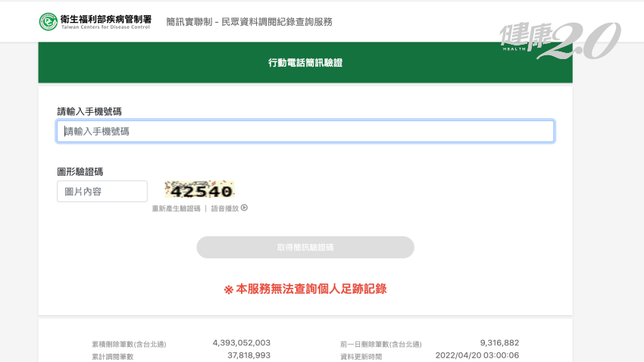The height and width of the screenshot is (362, 644).
Task: Click the 累計調閱筆數 value 37,818,993
Action: (x=249, y=355)
